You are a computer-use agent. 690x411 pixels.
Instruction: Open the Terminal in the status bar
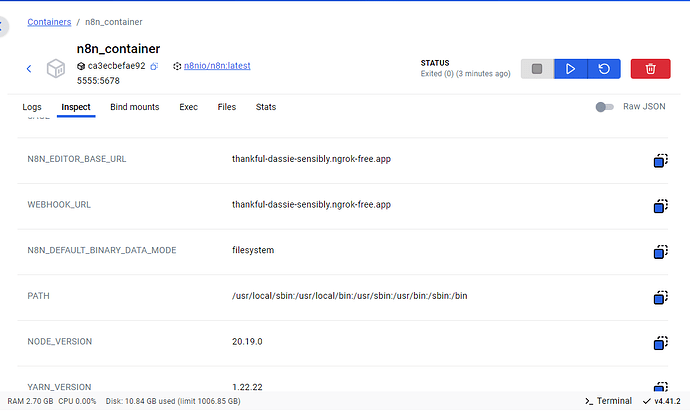click(608, 401)
